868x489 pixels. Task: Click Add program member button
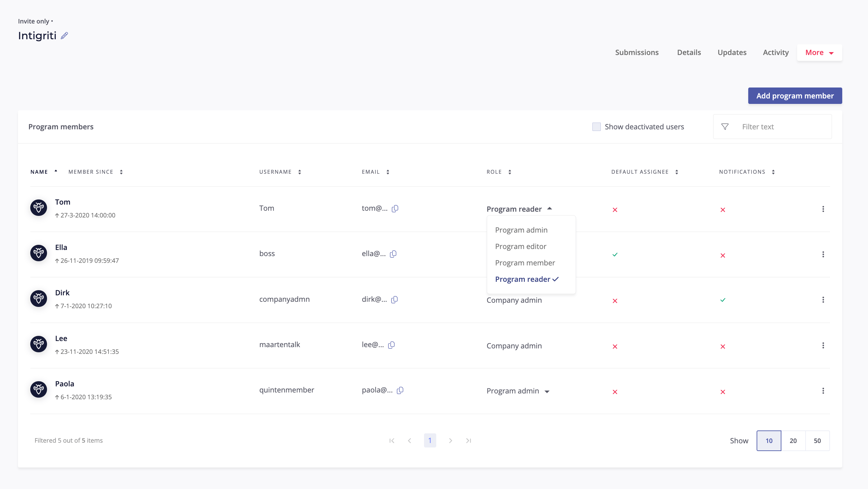click(795, 96)
